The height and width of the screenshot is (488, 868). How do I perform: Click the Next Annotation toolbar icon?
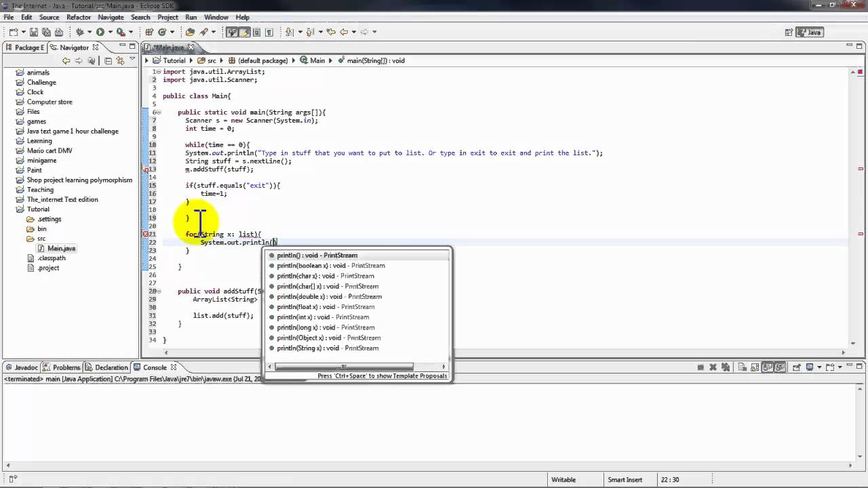[290, 32]
